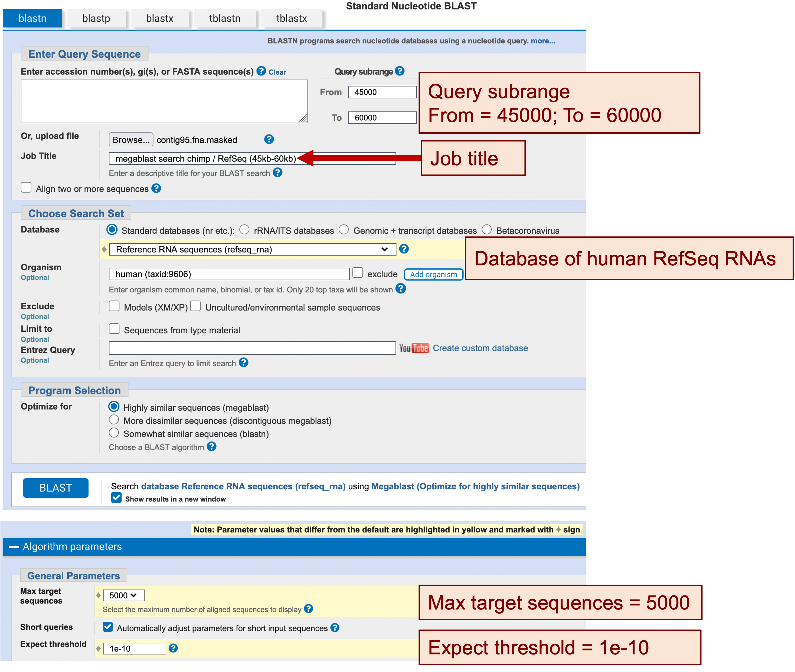Open the more... link
Viewport: 795px width, 672px height.
click(x=543, y=41)
